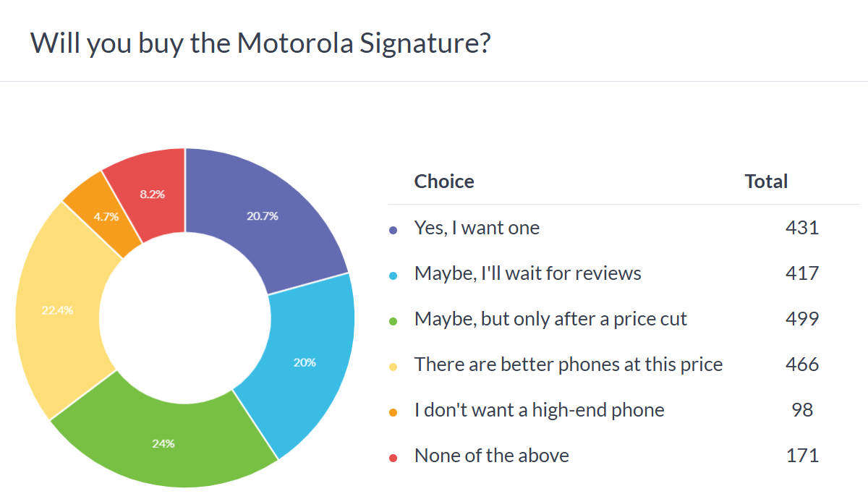This screenshot has width=868, height=499.
Task: Click the 'Choice' column header
Action: tap(444, 181)
